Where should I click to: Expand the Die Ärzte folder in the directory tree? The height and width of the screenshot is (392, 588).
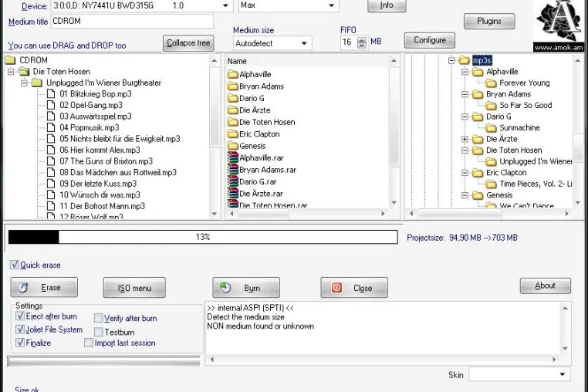coord(465,139)
